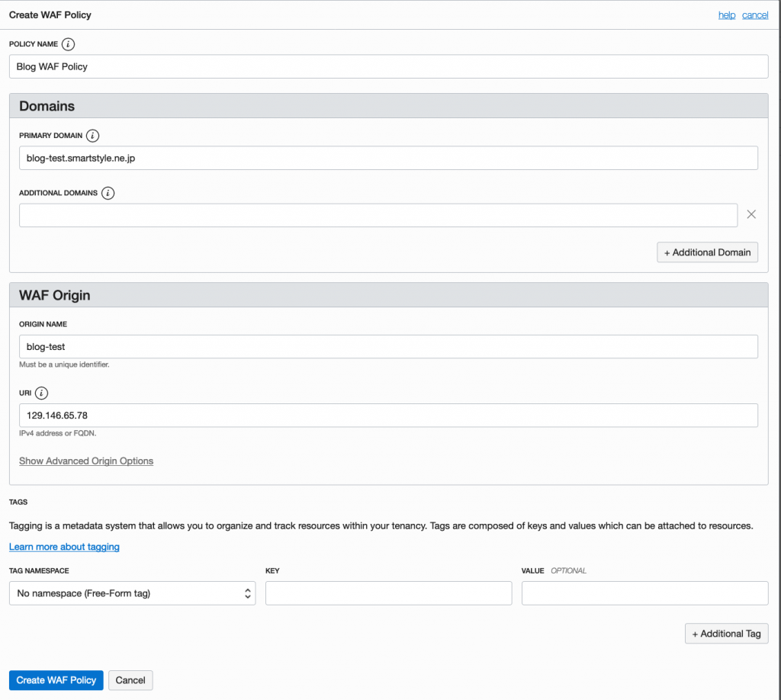Focus the Primary Domain input field

click(x=388, y=158)
